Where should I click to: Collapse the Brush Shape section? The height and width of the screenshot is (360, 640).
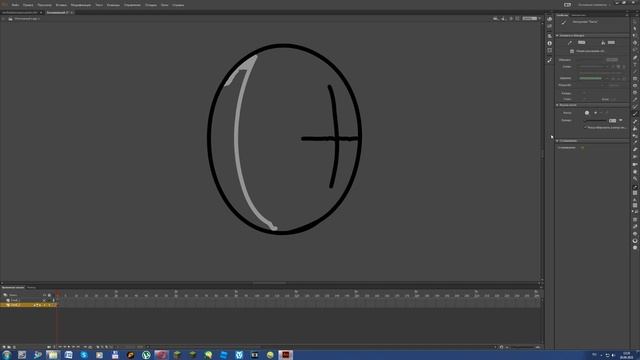click(x=557, y=105)
